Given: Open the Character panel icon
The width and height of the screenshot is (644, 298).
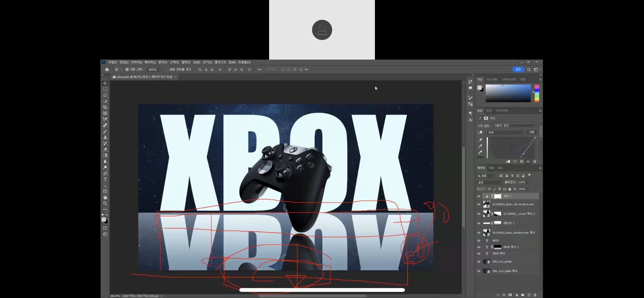Looking at the screenshot, I should (470, 120).
